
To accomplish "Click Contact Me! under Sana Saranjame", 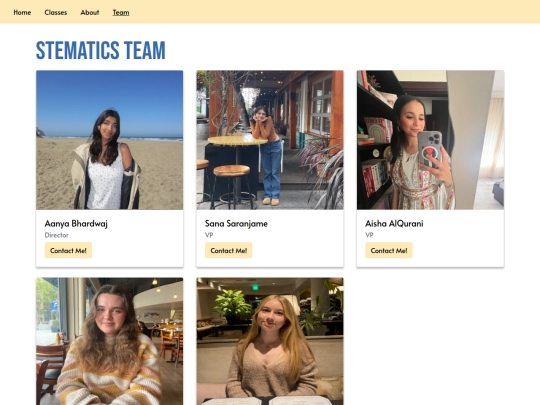I will coord(229,250).
